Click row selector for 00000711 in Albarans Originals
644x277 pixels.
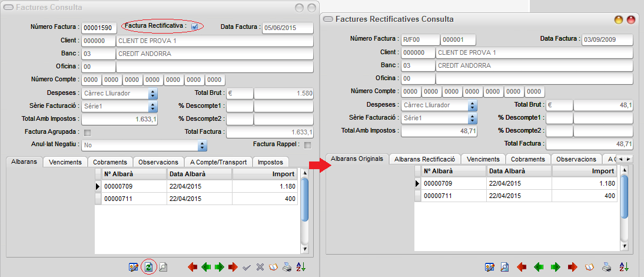[418, 196]
